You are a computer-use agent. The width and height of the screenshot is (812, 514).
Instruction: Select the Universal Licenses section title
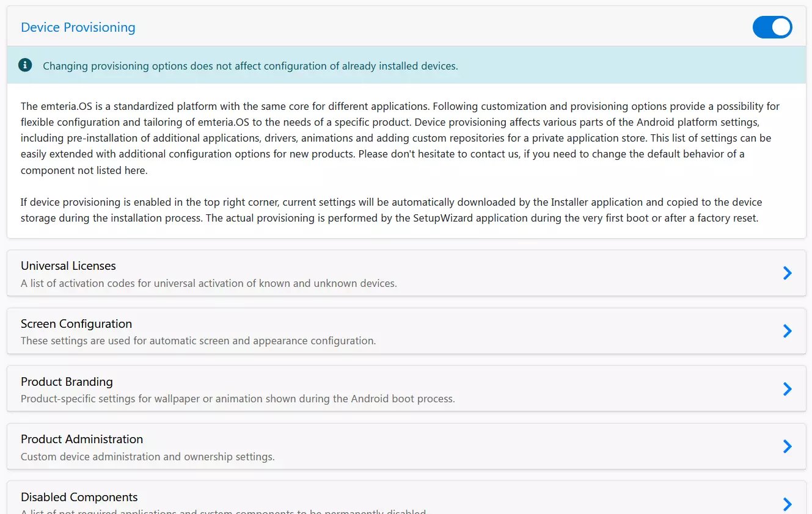(x=68, y=266)
